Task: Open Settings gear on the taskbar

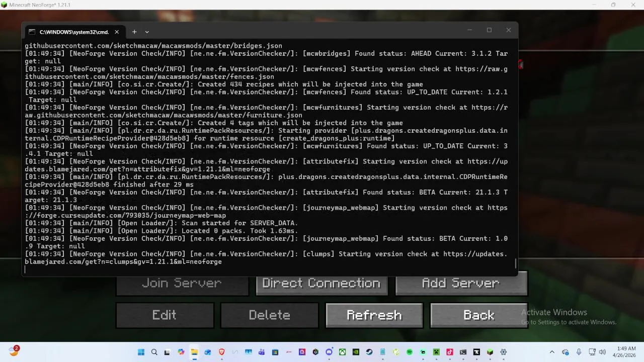Action: pos(504,352)
